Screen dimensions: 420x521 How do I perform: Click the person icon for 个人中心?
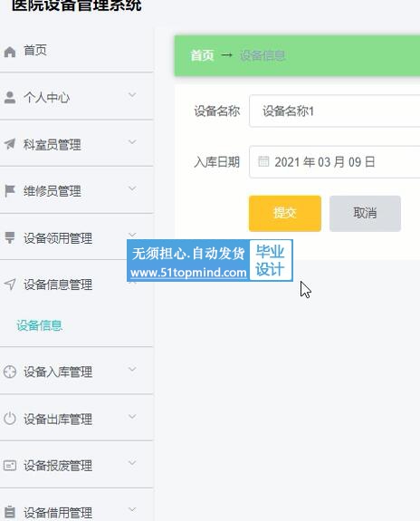[10, 98]
